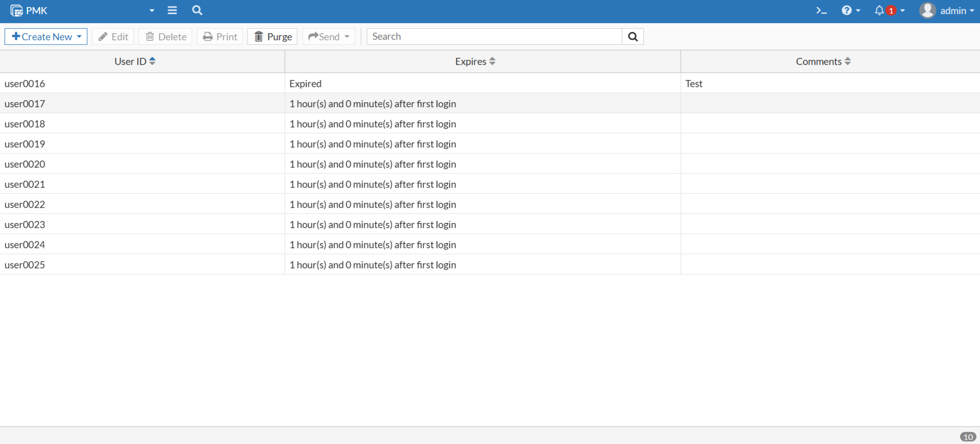Sort table by User ID column
Image resolution: width=980 pixels, height=444 pixels.
point(152,61)
